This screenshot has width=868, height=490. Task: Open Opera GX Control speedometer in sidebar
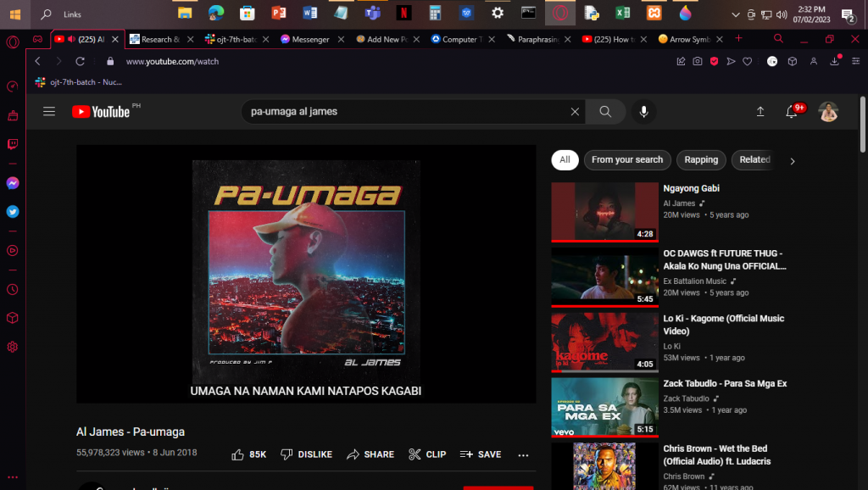pyautogui.click(x=12, y=86)
